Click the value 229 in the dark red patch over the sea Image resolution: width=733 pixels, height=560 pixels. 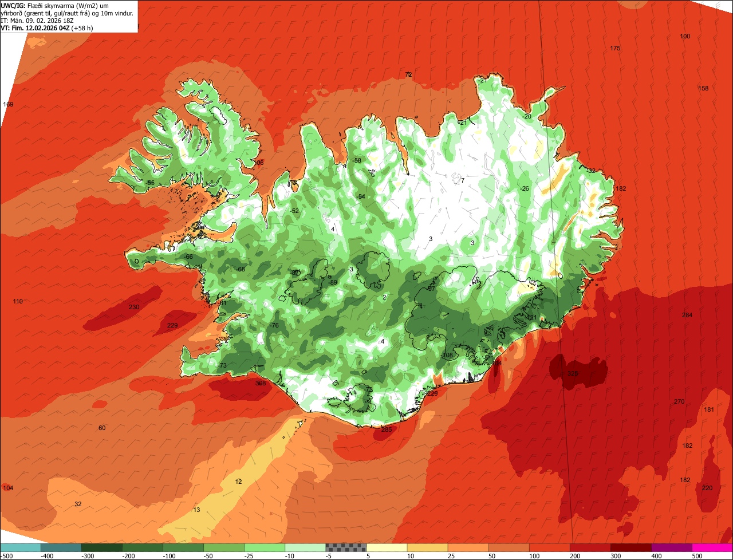pos(172,325)
